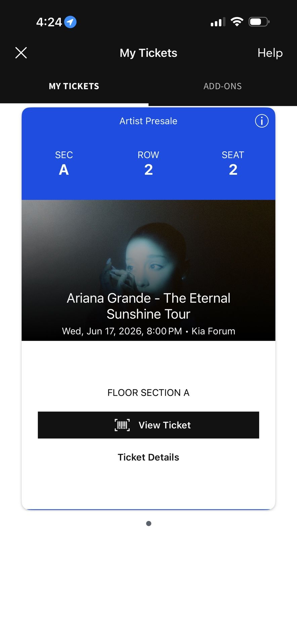Open Ticket Details

148,457
